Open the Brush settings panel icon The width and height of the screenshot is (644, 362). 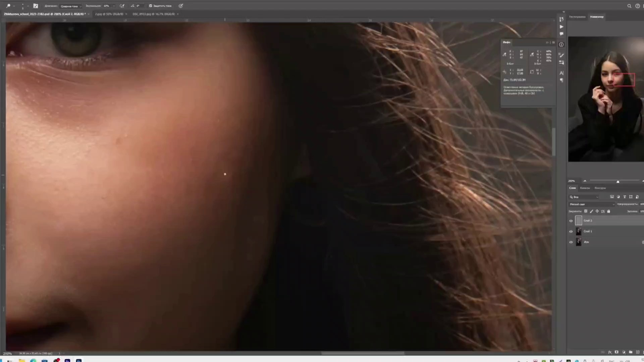pos(561,55)
